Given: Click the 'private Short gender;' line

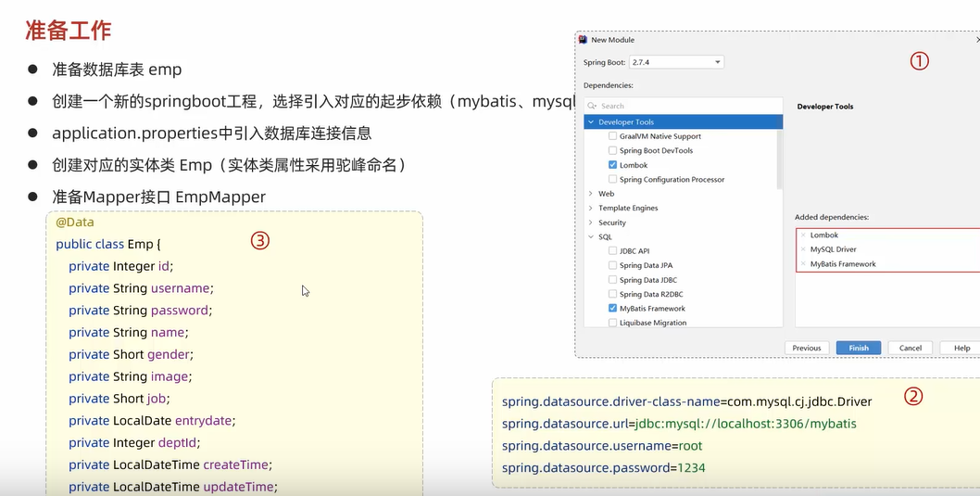Looking at the screenshot, I should 132,355.
